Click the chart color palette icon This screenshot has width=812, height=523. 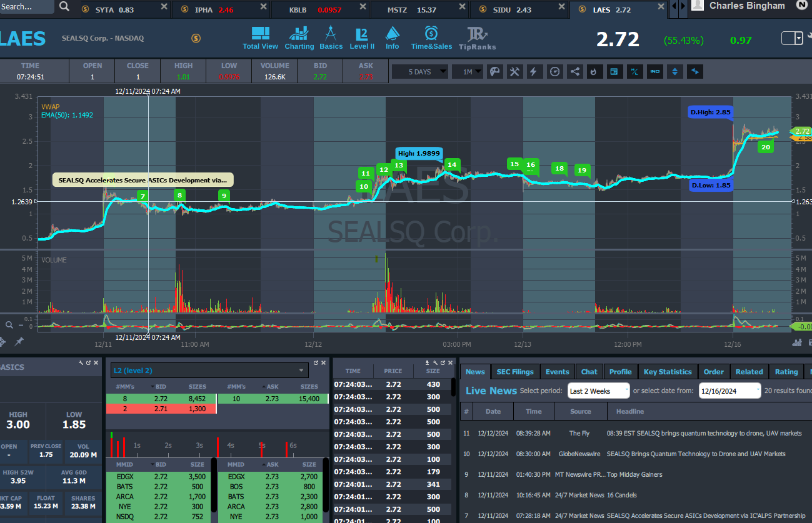pyautogui.click(x=494, y=72)
